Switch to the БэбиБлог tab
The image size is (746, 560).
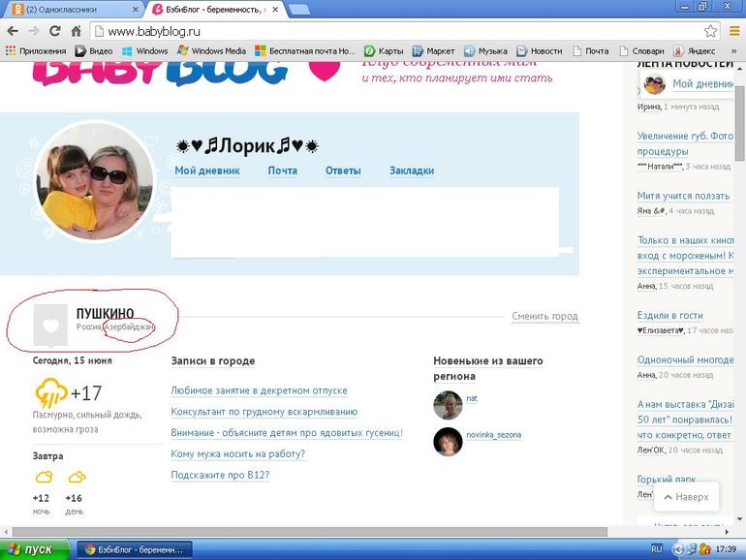point(214,10)
